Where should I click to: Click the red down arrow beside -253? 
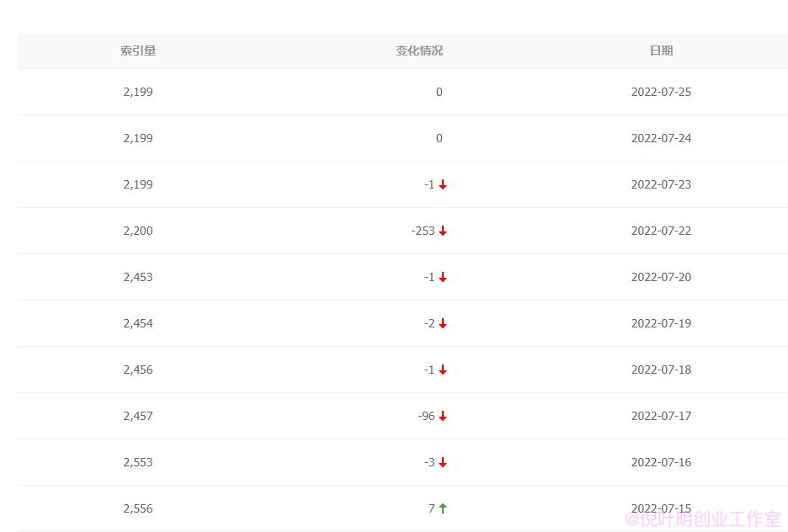(x=443, y=231)
